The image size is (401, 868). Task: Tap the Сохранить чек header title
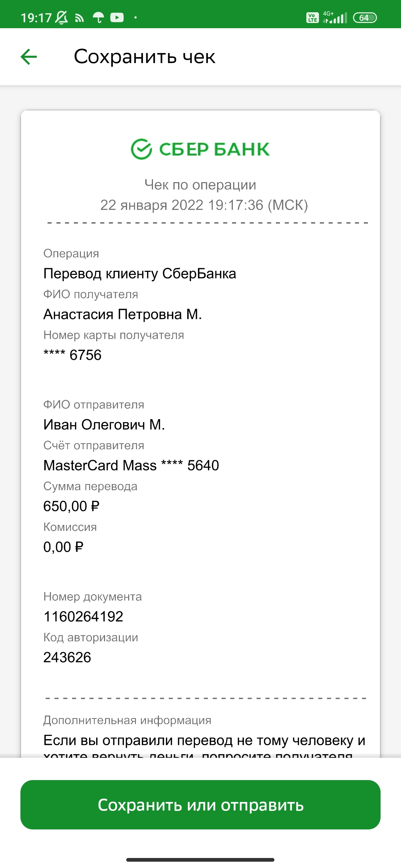[144, 57]
